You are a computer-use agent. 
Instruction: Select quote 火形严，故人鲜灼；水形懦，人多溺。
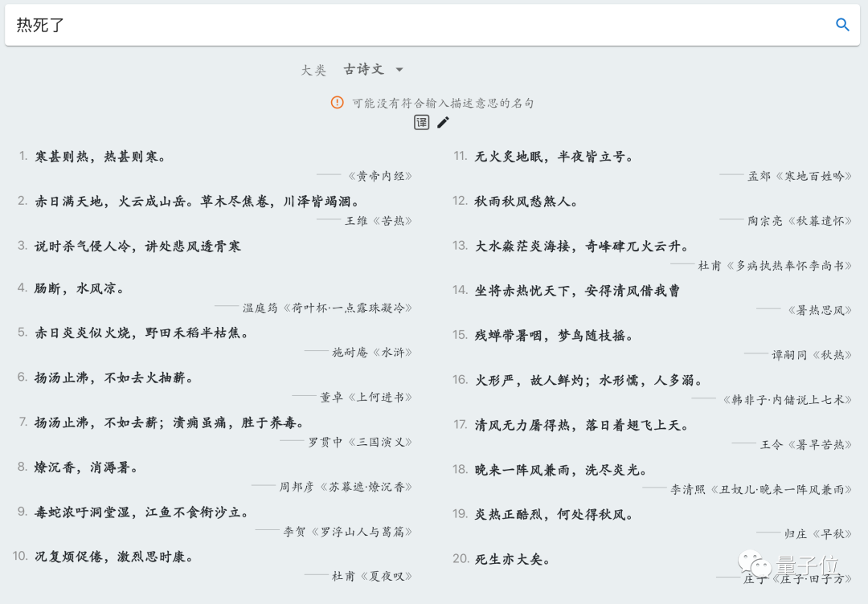click(x=589, y=381)
